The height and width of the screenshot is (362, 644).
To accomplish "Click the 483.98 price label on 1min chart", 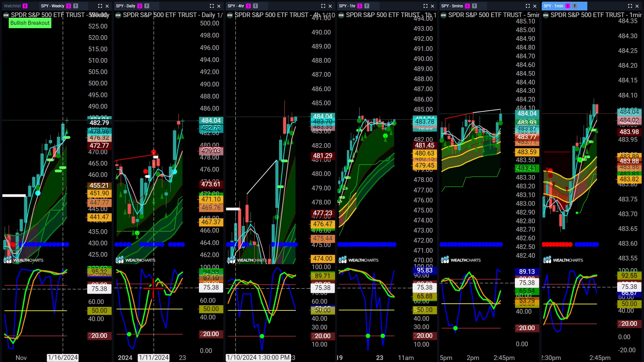I will [x=629, y=132].
